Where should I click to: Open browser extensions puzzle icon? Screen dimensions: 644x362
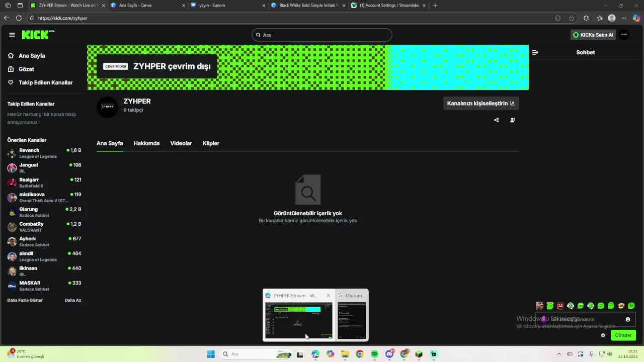586,18
